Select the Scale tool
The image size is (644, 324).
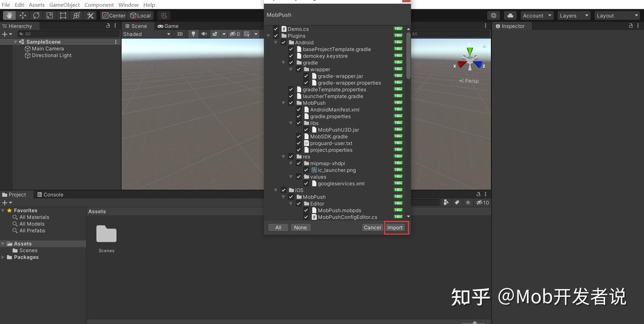coord(50,16)
